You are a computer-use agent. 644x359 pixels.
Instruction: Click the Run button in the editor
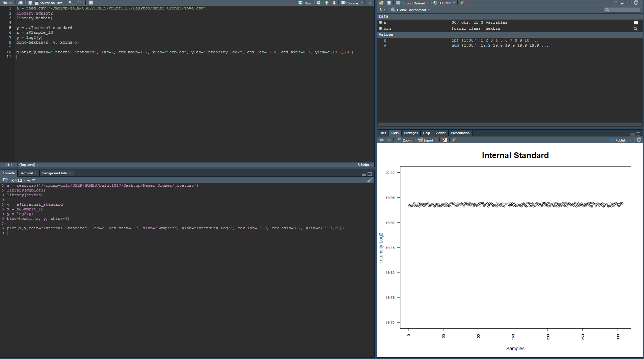(304, 3)
